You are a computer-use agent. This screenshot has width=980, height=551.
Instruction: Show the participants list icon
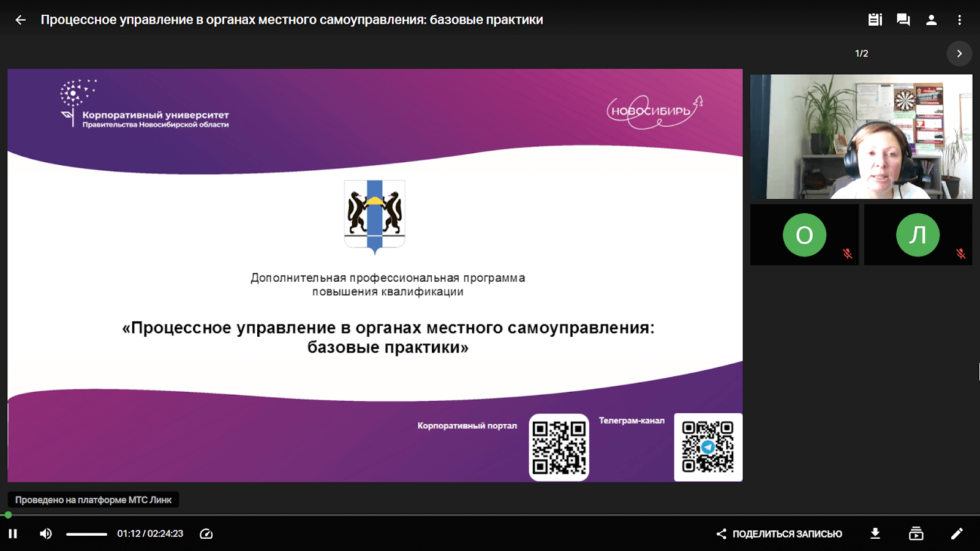931,20
